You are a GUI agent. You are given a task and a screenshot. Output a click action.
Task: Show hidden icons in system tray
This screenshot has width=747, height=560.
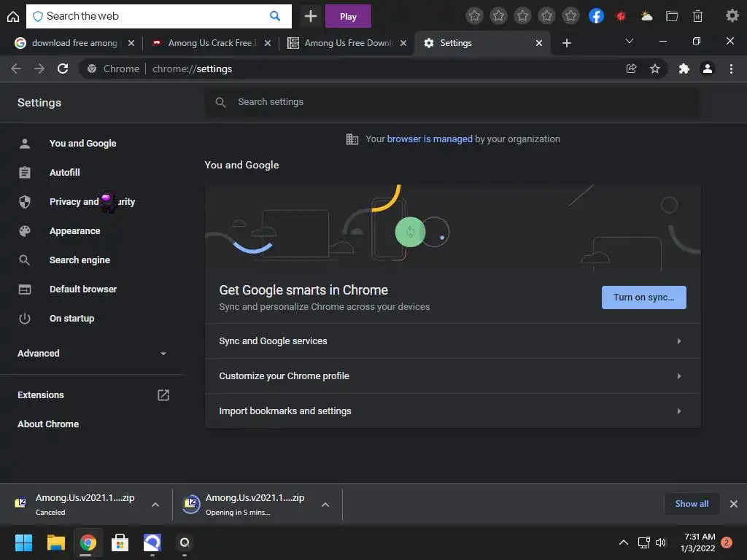[x=623, y=542]
